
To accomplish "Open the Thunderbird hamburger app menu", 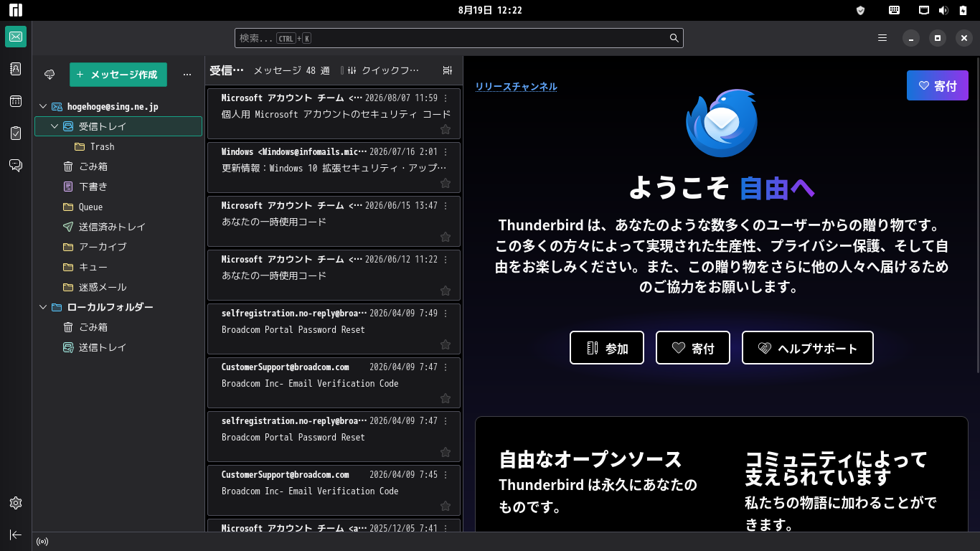I will [x=882, y=38].
